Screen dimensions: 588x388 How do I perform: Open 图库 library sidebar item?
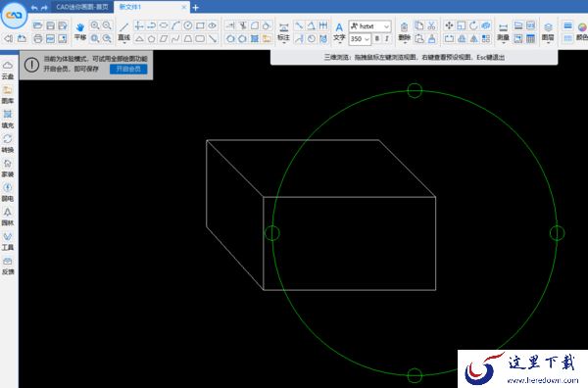click(x=8, y=94)
